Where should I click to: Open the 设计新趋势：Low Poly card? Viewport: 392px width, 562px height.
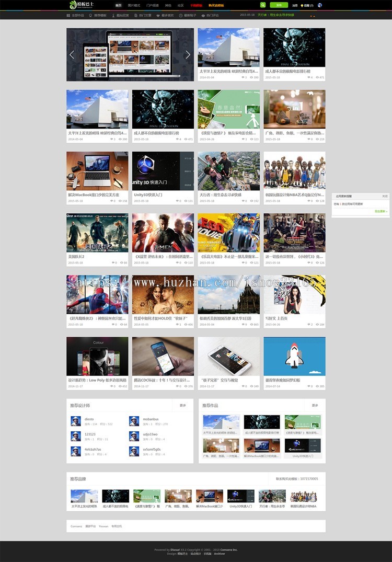(97, 363)
